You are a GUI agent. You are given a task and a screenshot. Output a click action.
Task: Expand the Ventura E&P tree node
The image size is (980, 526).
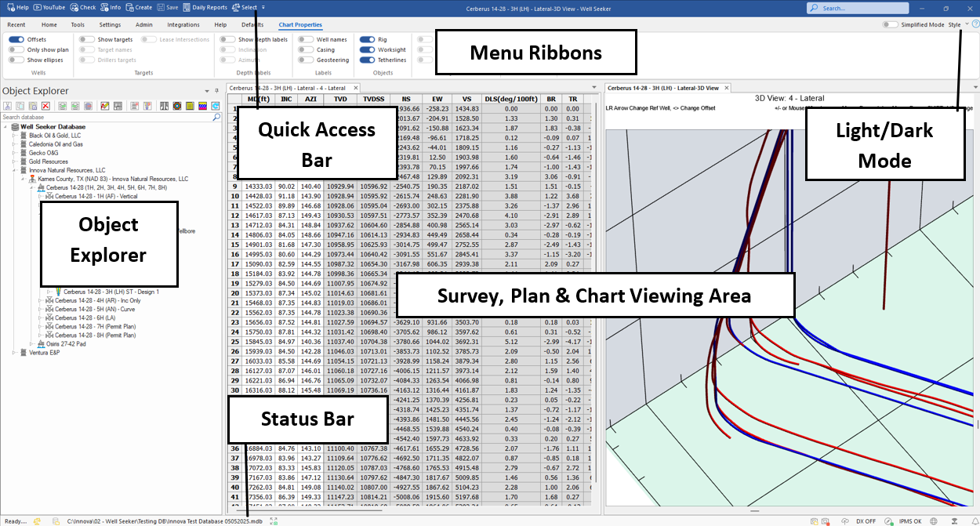coord(13,353)
